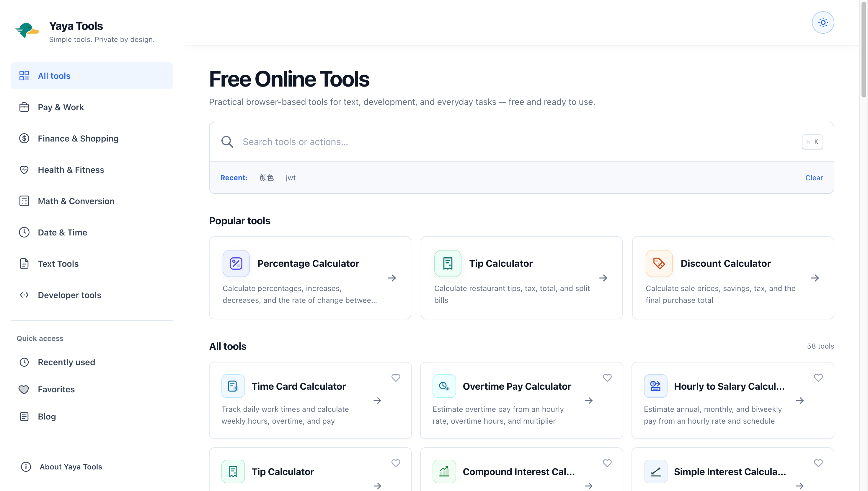Open Recently used quick access

92,362
